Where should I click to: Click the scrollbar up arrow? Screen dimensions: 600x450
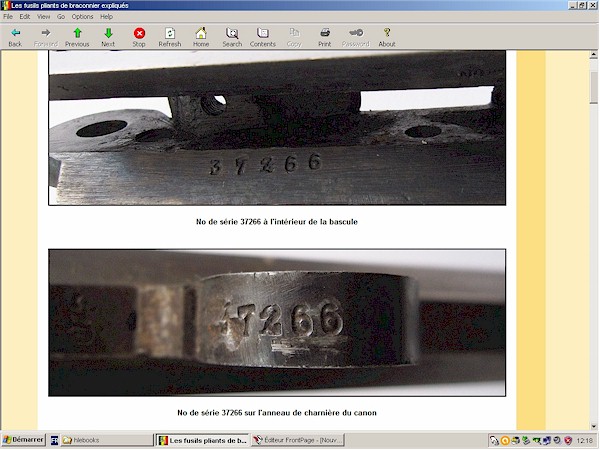593,55
